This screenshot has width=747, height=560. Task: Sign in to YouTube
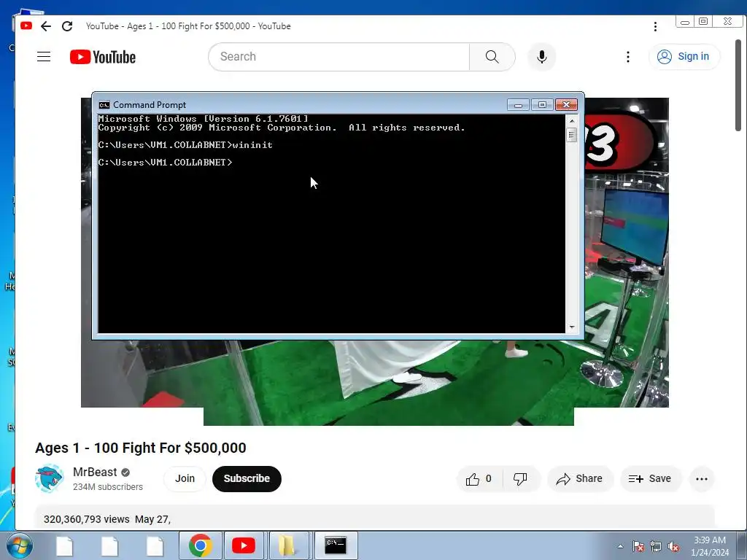click(x=684, y=57)
